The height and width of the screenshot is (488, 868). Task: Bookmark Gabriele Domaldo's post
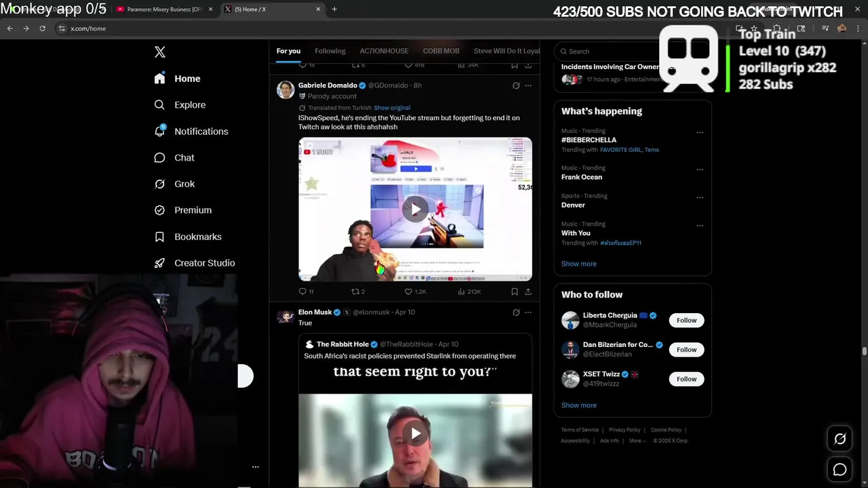[515, 291]
